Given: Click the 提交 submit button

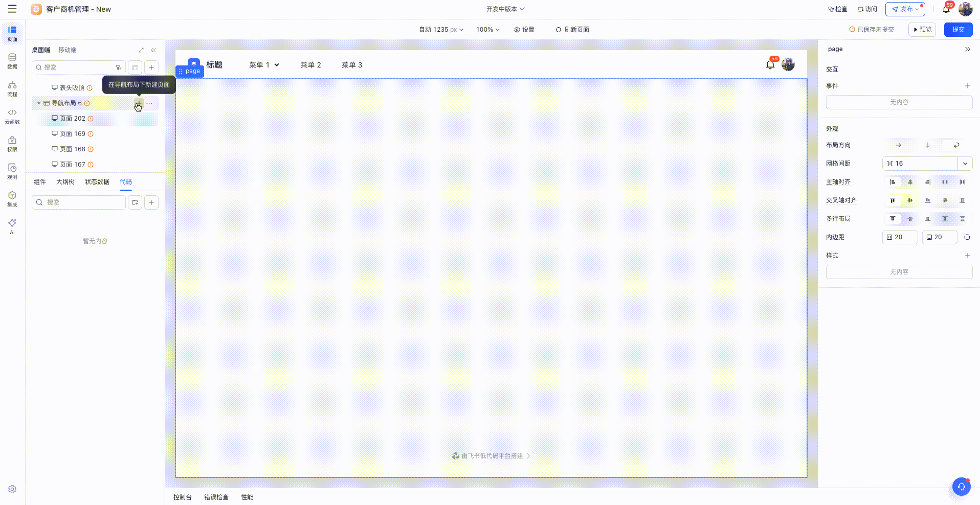Looking at the screenshot, I should pyautogui.click(x=958, y=30).
